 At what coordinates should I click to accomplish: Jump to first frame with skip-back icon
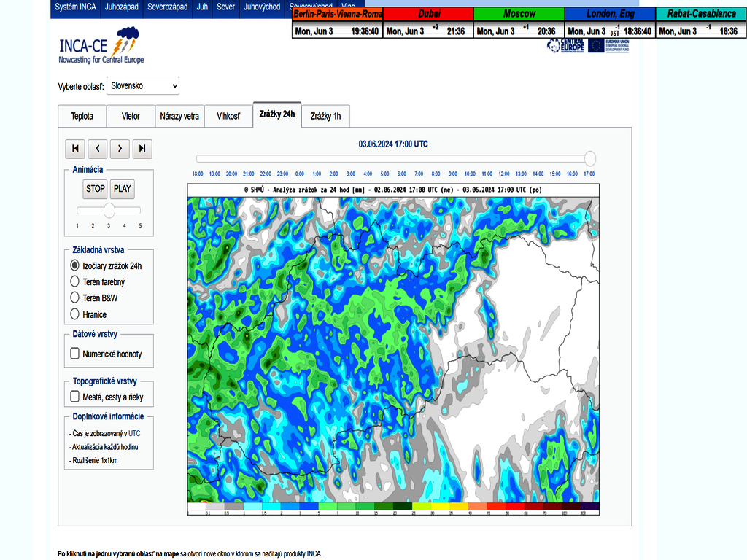[74, 149]
